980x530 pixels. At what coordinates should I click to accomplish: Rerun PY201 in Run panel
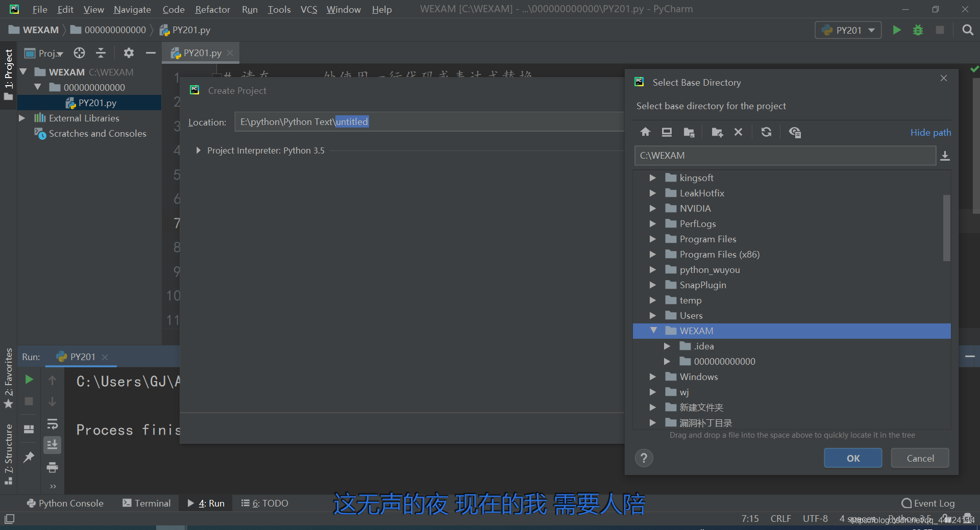[x=29, y=380]
